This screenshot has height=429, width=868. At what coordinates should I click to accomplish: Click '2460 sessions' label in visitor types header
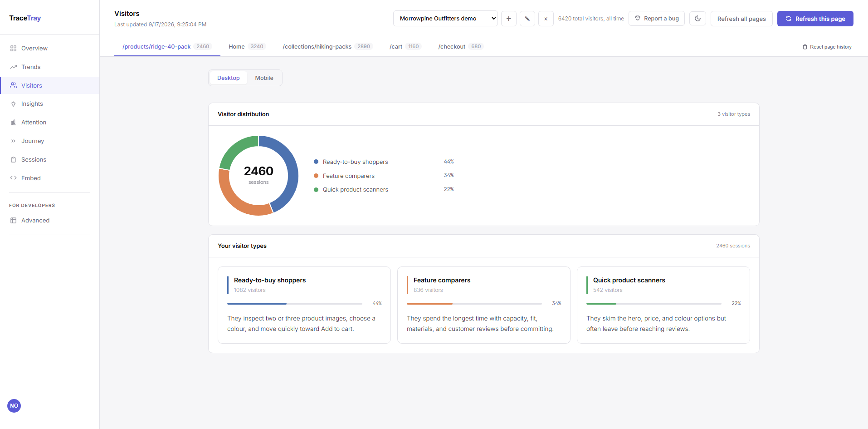pyautogui.click(x=733, y=246)
